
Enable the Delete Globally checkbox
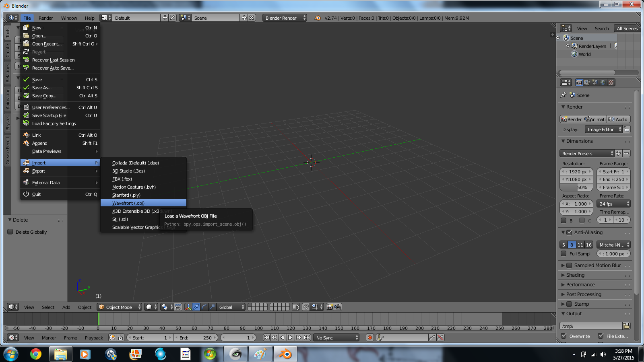(10, 232)
